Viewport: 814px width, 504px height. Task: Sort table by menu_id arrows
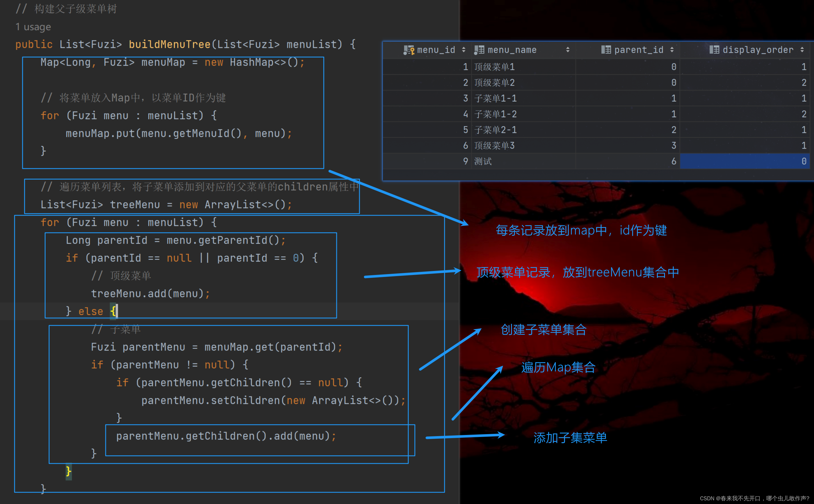(x=463, y=50)
